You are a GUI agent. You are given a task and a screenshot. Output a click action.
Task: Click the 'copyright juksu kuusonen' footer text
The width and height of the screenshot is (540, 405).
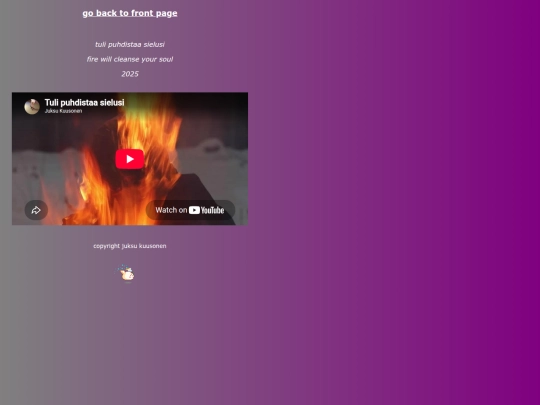[x=130, y=246]
